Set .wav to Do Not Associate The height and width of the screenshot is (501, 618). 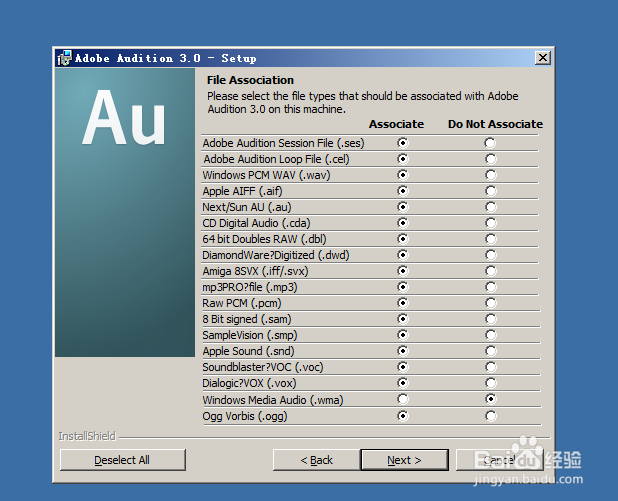pos(490,175)
